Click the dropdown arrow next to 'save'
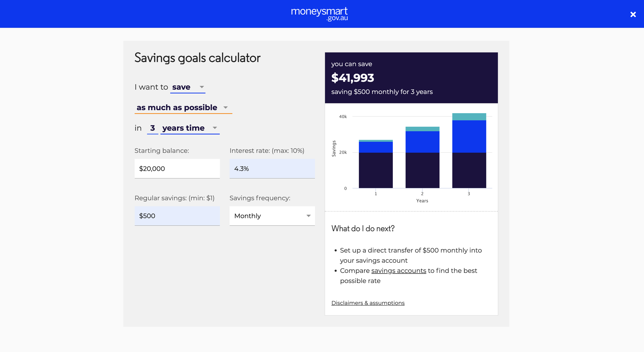644x352 pixels. [x=202, y=87]
